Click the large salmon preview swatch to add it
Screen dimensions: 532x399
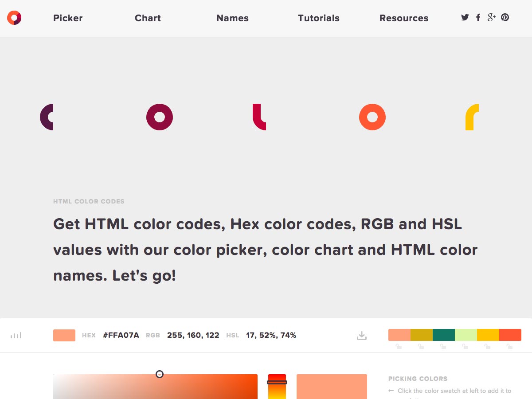point(332,387)
